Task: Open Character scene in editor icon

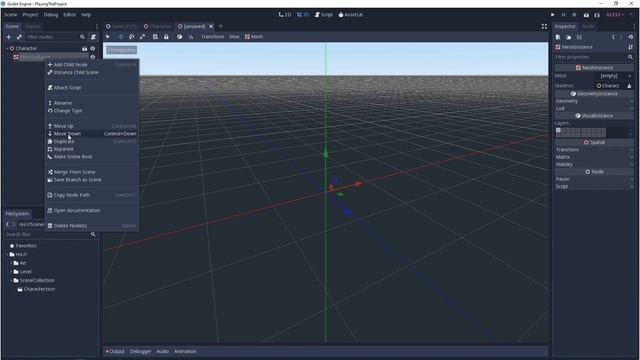Action: pos(84,48)
